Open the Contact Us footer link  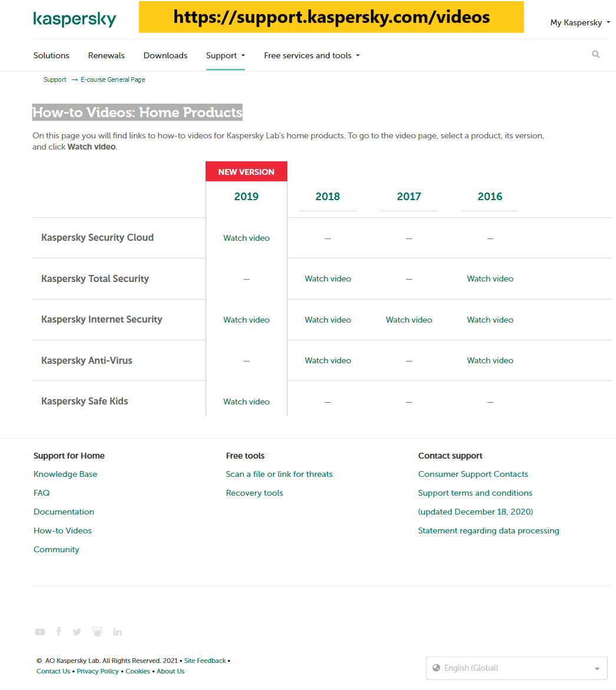(x=53, y=671)
